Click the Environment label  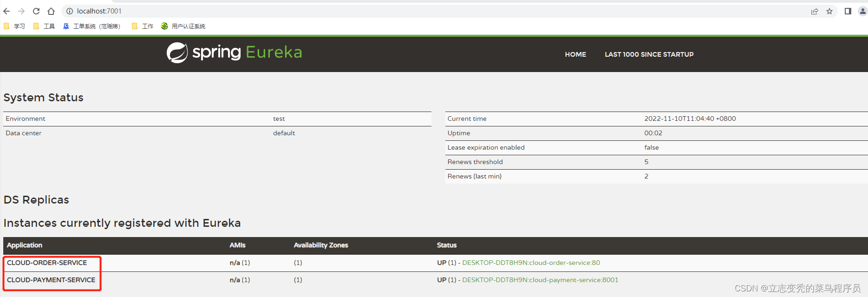[26, 119]
